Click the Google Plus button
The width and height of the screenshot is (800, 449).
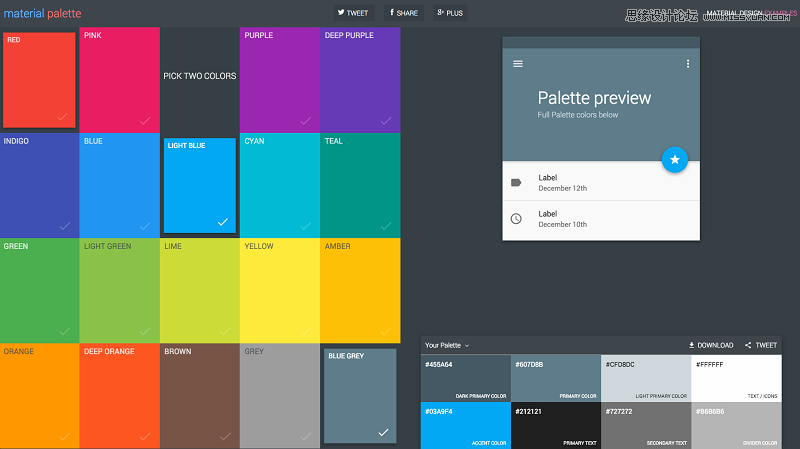point(450,13)
